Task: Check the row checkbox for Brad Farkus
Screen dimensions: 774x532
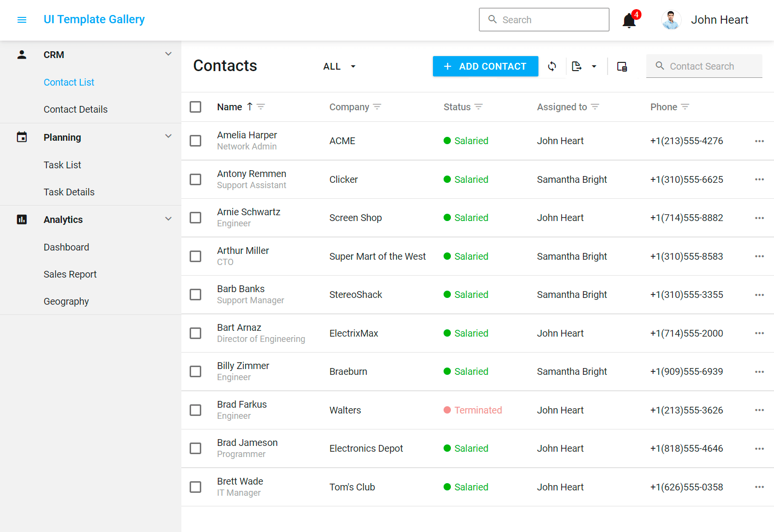Action: [x=195, y=410]
